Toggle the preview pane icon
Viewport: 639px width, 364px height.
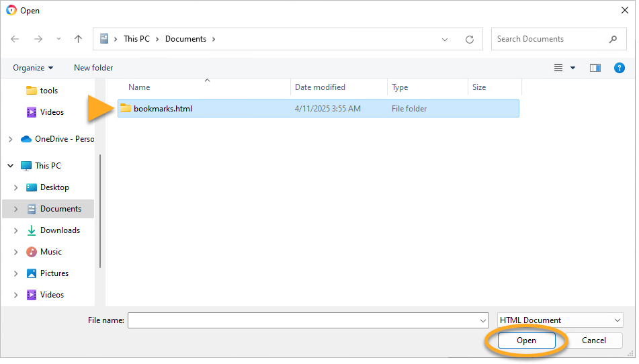595,68
